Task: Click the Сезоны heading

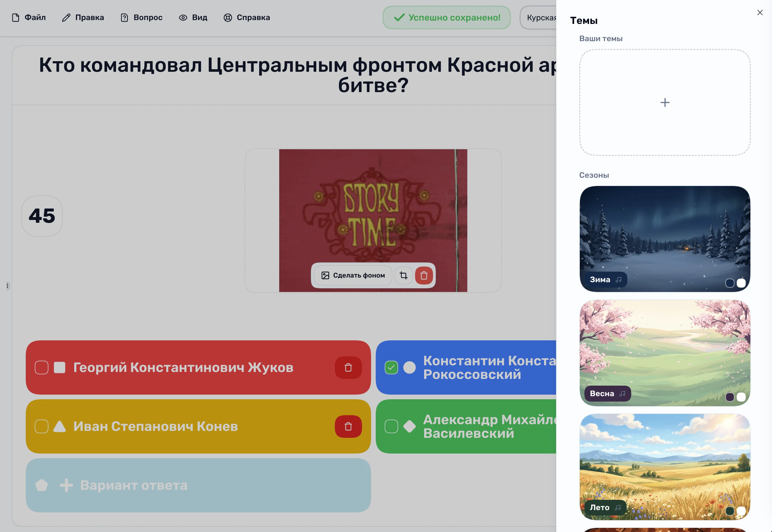Action: tap(594, 175)
